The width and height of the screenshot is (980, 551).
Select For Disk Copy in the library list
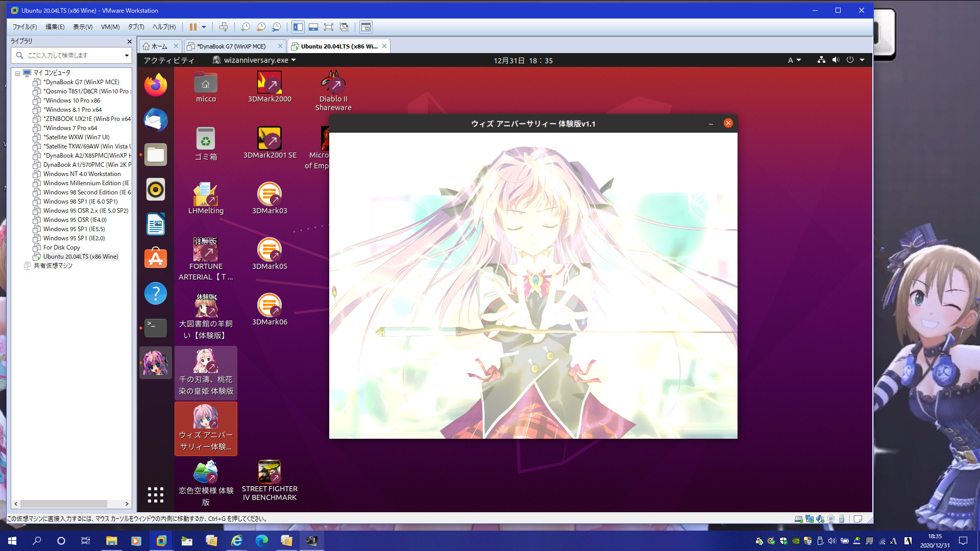point(61,247)
